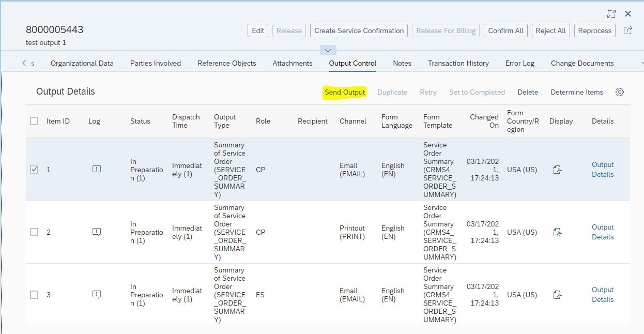The width and height of the screenshot is (644, 334).
Task: Click Duplicate in the Output Details toolbar
Action: (392, 92)
